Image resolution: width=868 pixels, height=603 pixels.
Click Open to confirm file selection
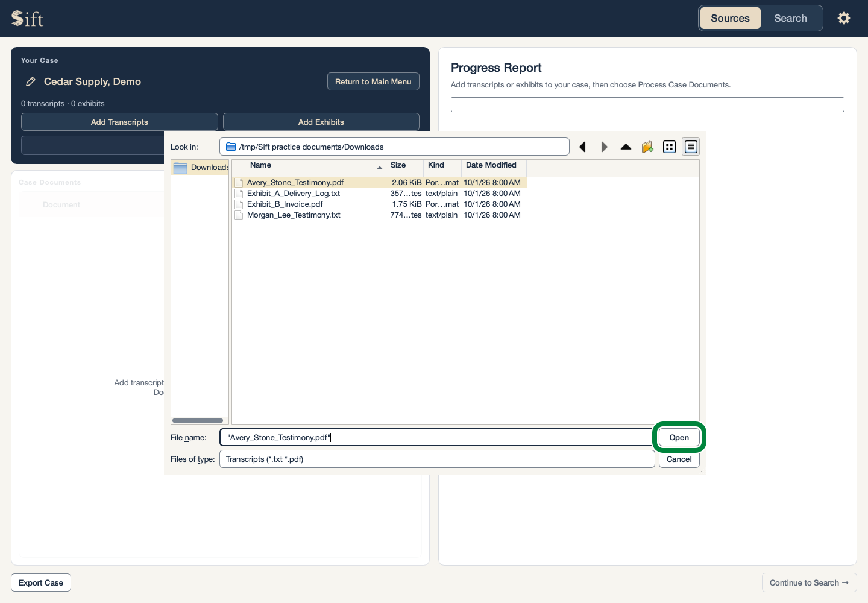pyautogui.click(x=679, y=437)
